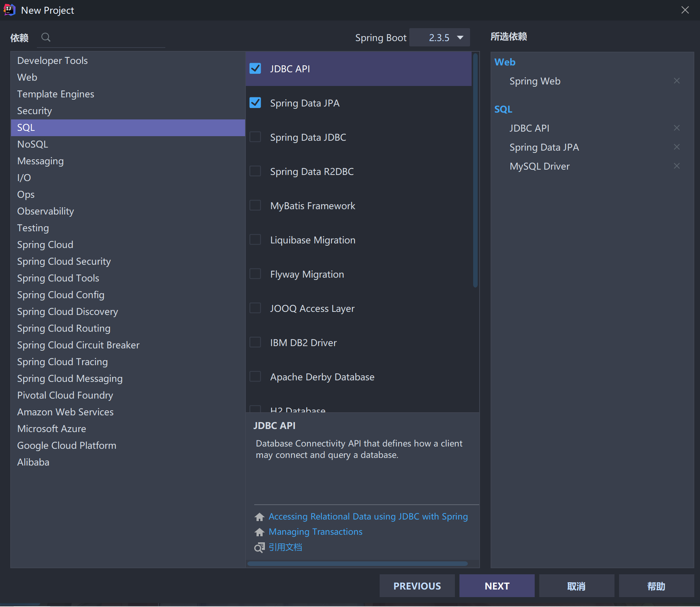Select the Spring Cloud Tools category
700x607 pixels.
click(x=128, y=278)
